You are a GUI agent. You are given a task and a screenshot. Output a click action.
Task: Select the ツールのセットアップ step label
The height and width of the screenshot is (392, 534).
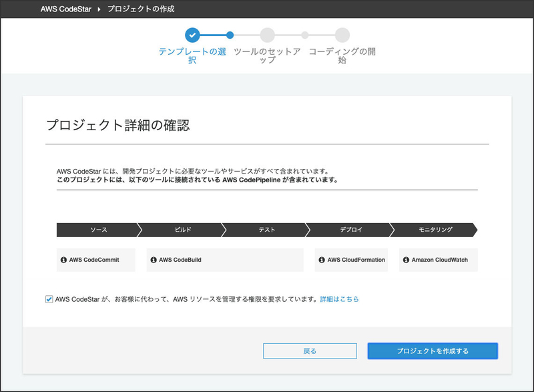pyautogui.click(x=268, y=56)
